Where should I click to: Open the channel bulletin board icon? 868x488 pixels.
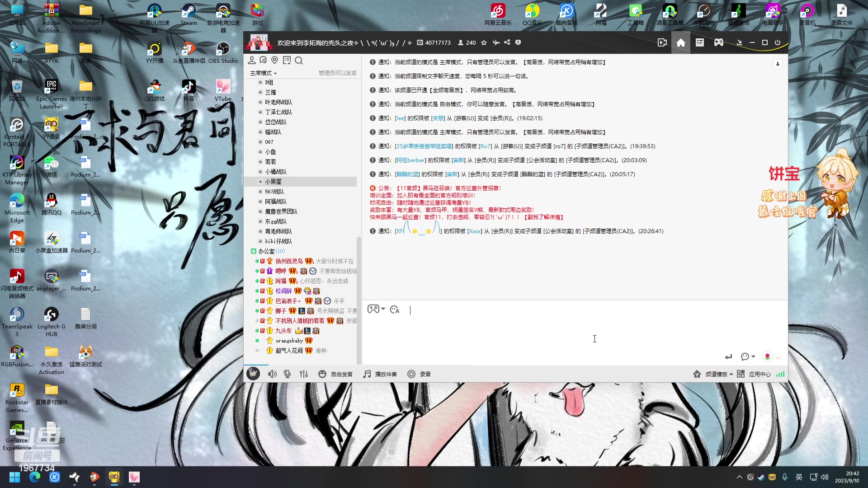pyautogui.click(x=287, y=60)
